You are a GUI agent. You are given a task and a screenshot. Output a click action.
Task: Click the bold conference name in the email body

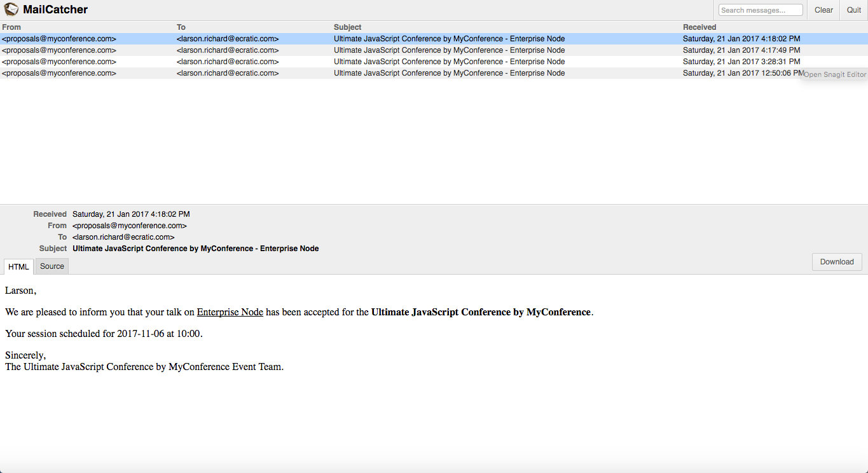pos(481,312)
